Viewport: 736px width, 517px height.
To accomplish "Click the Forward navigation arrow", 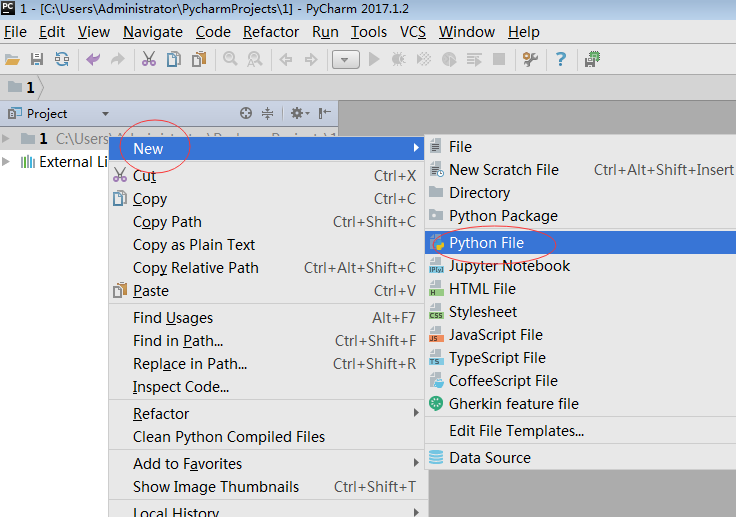I will coord(311,60).
